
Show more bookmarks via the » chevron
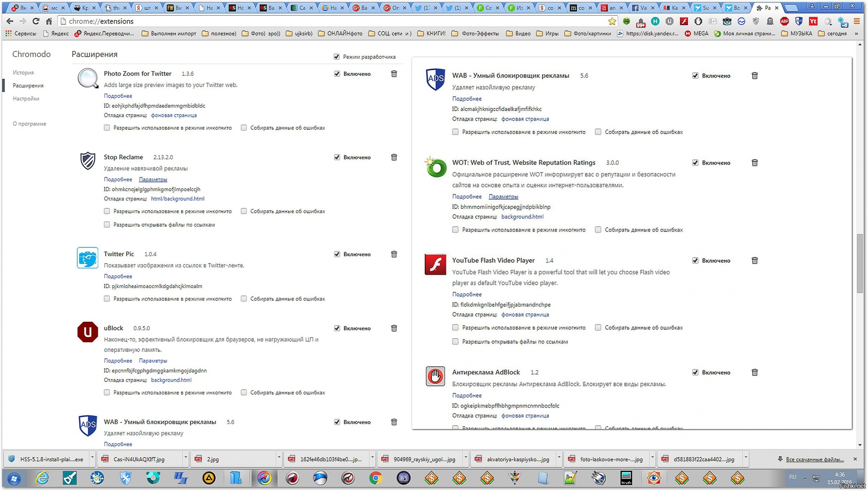(x=857, y=33)
